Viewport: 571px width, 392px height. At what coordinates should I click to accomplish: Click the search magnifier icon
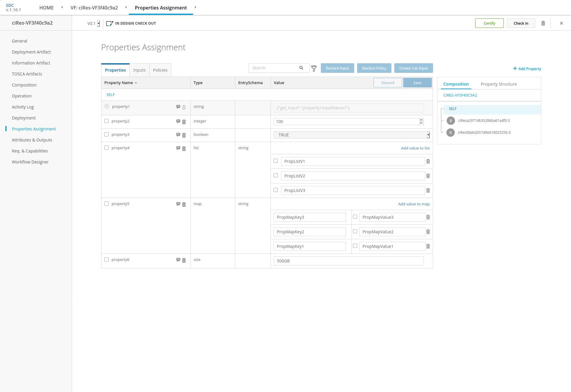301,68
